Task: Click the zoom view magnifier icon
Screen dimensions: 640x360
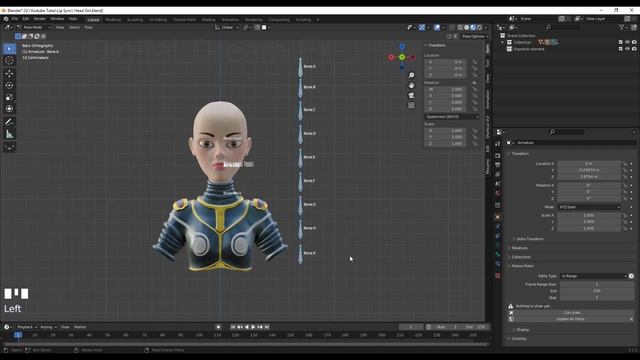Action: [411, 76]
